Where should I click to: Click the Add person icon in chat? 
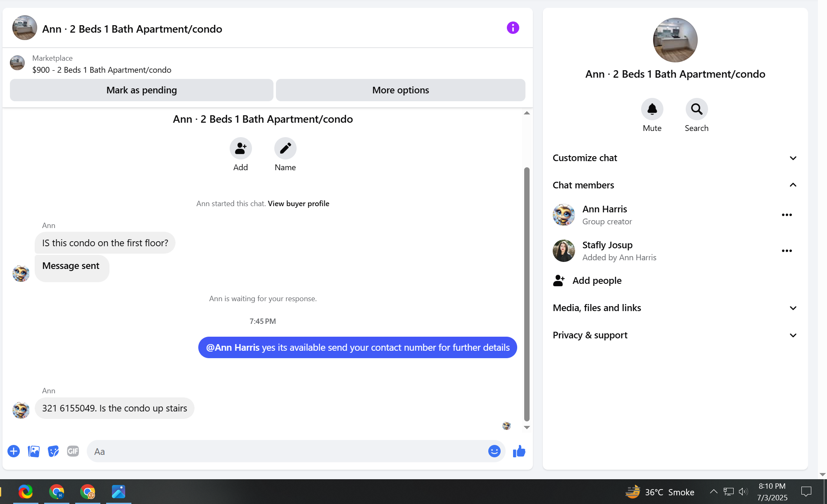(x=240, y=148)
